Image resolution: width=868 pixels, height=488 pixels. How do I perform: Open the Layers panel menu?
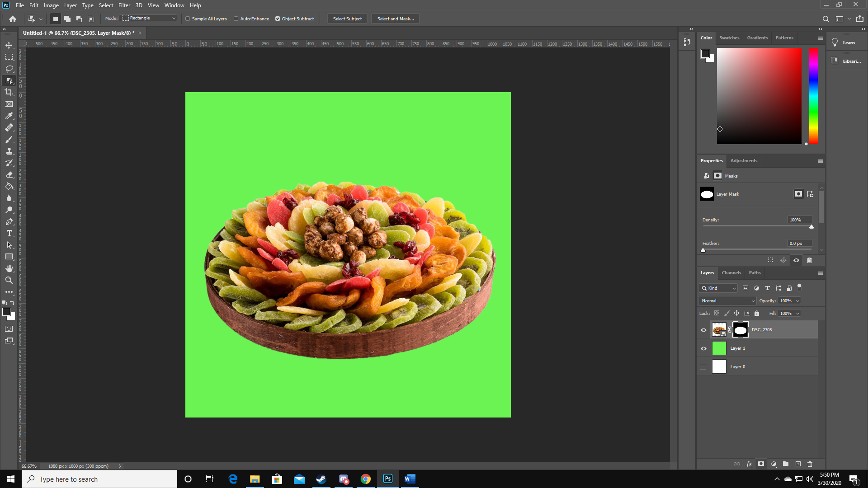pos(820,273)
